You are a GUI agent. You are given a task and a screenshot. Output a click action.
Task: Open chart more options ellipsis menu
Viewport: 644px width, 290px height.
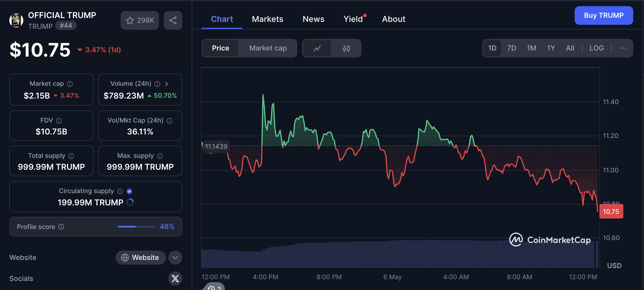point(623,48)
